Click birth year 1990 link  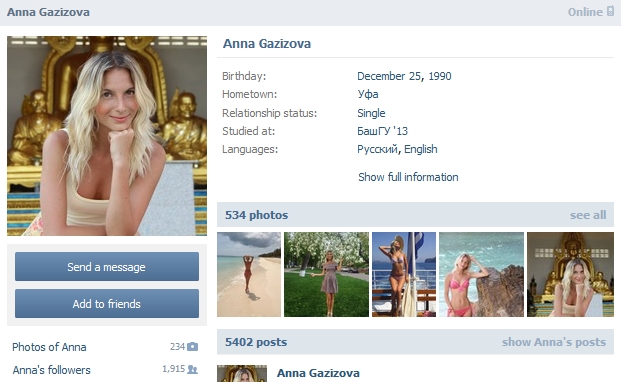[x=440, y=76]
